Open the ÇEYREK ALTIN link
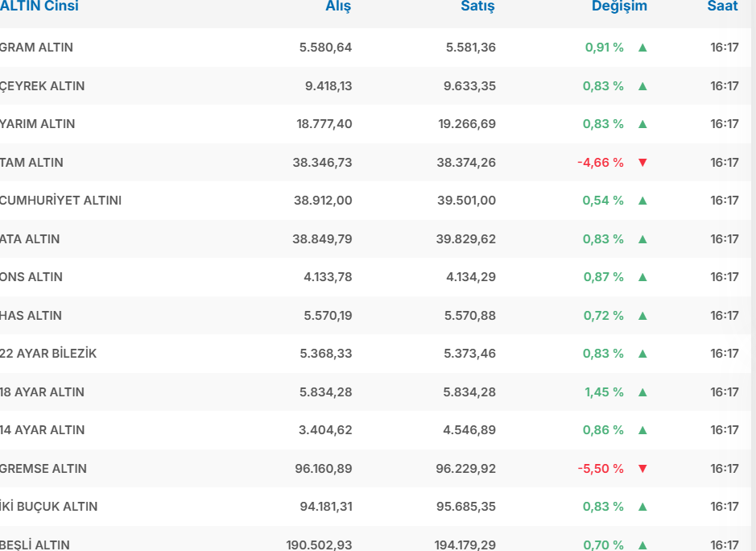The width and height of the screenshot is (756, 551). pos(42,86)
